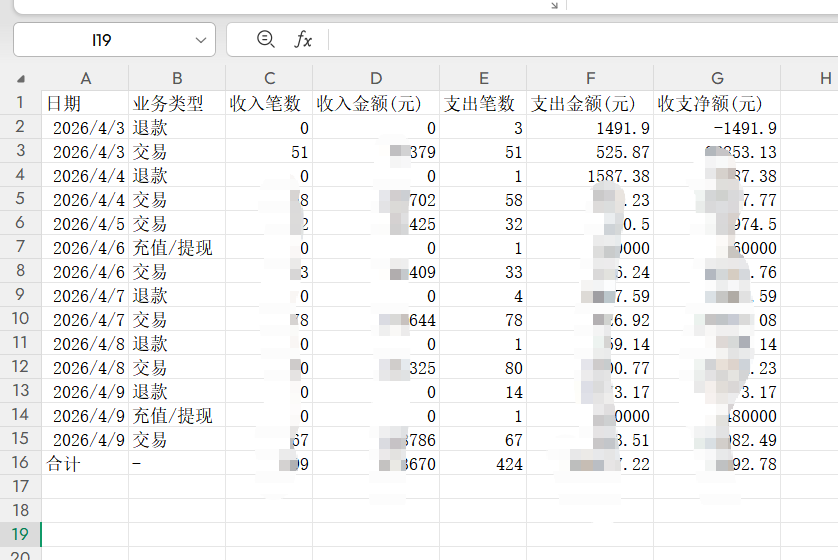Select row 19 header
Viewport: 838px width, 560px height.
(20, 533)
